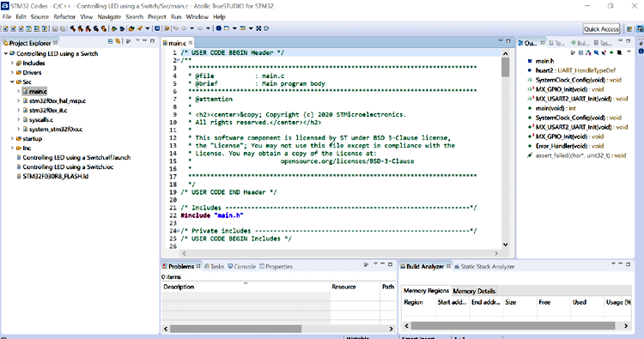Switch to the Static Stack Analyzer tab

pos(484,266)
